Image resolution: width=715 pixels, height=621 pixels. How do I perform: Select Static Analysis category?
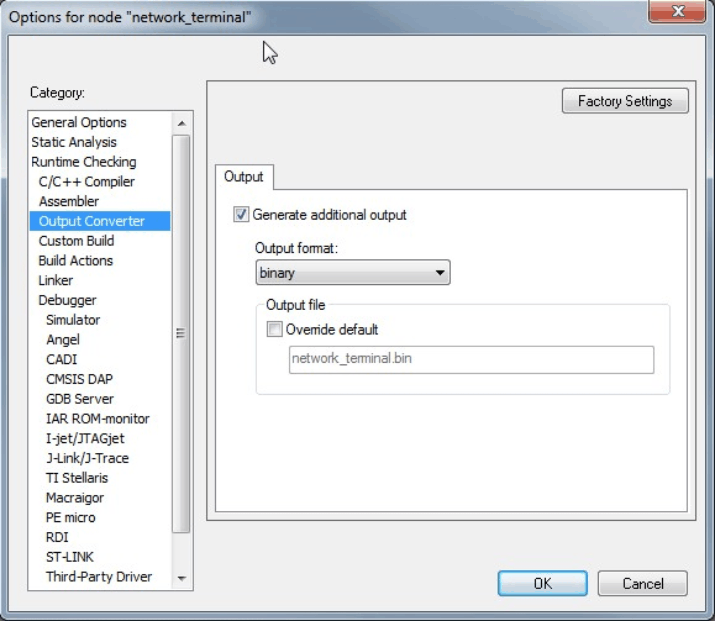pos(74,142)
